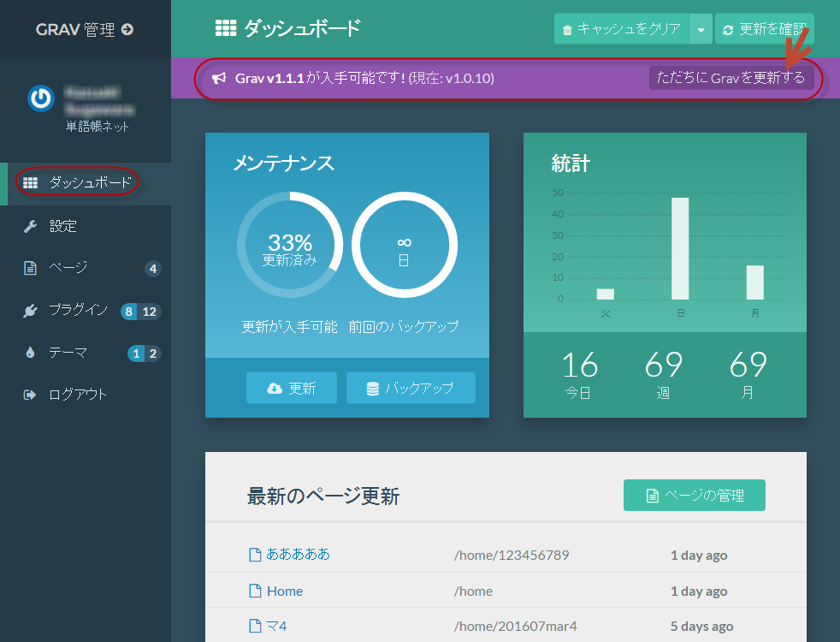Open ページの管理 button
Image resolution: width=840 pixels, height=642 pixels.
click(694, 496)
